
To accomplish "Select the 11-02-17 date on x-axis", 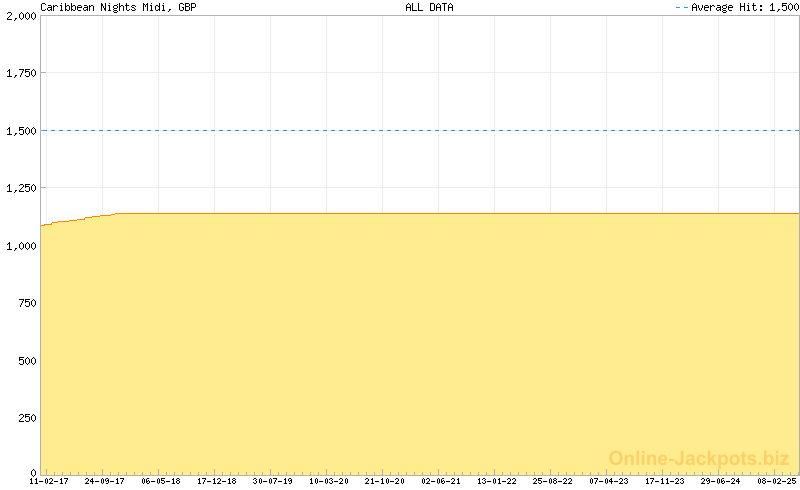I will click(x=50, y=481).
